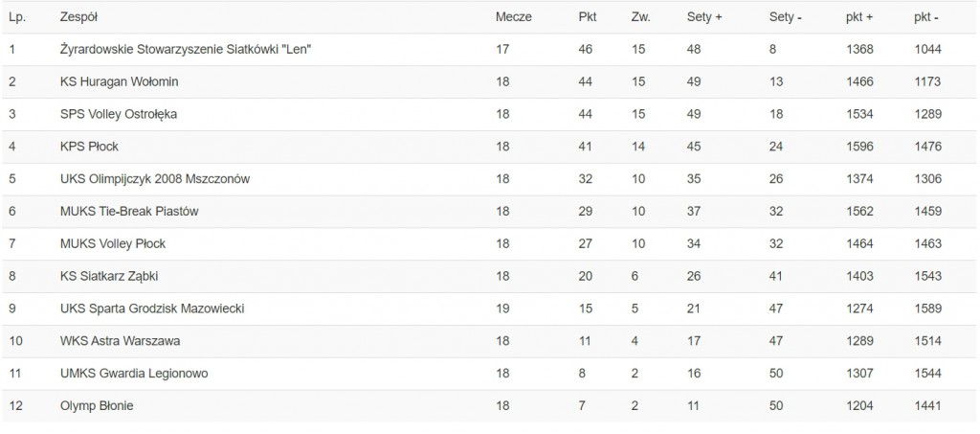Select the pkt + column header
The image size is (980, 434).
(859, 17)
